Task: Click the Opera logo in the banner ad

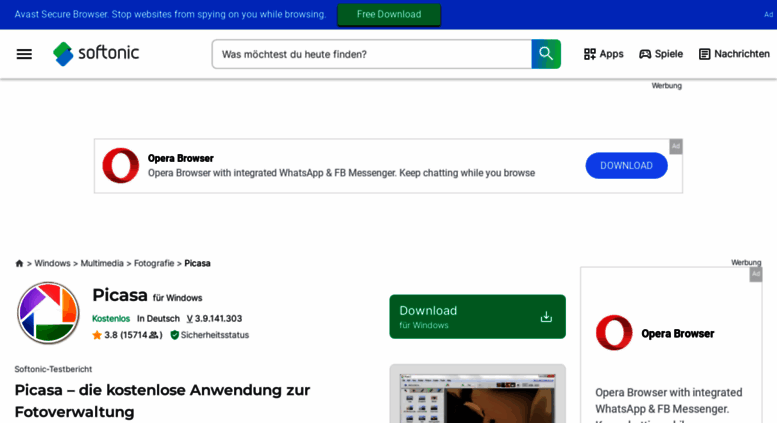Action: click(121, 165)
